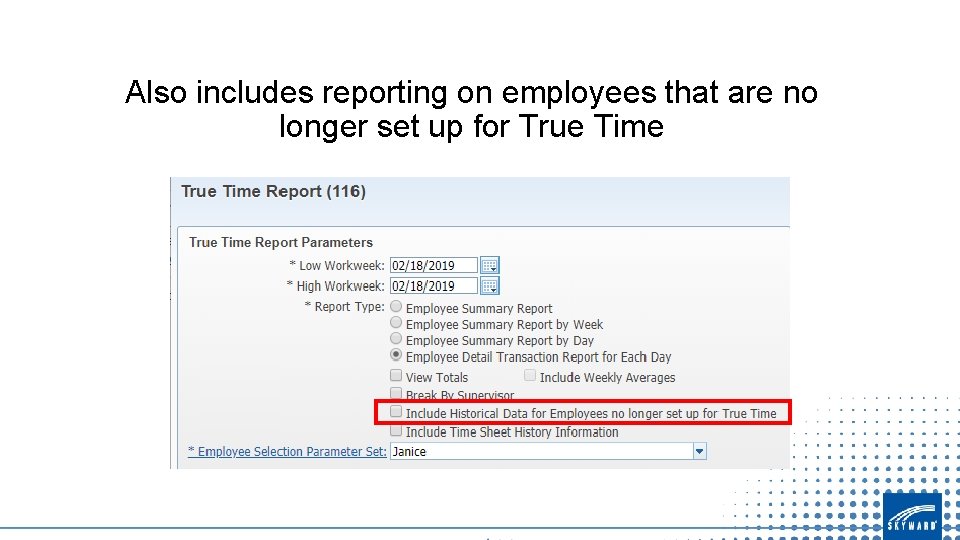960x540 pixels.
Task: Click the High Workweek date field
Action: tap(433, 285)
